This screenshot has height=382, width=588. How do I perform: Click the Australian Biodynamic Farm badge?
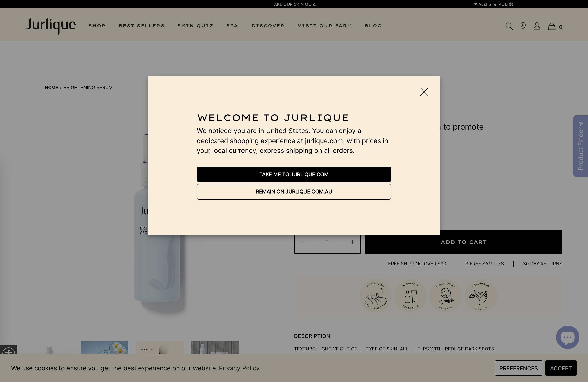pyautogui.click(x=376, y=296)
